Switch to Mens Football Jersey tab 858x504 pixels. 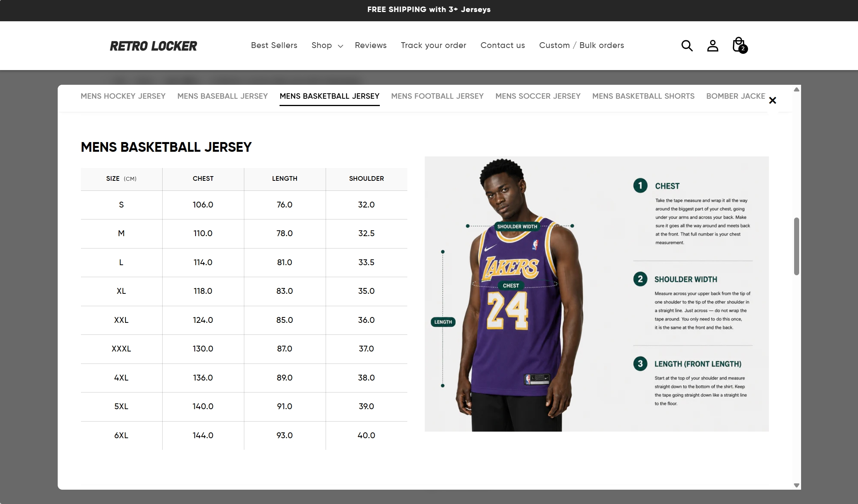tap(437, 96)
